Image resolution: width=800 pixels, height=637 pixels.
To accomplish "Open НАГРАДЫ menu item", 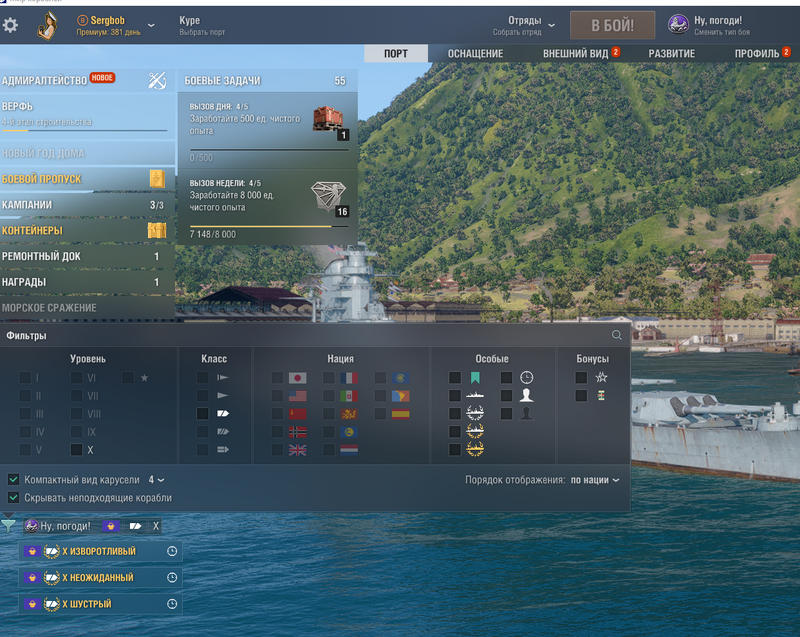I will tap(87, 282).
